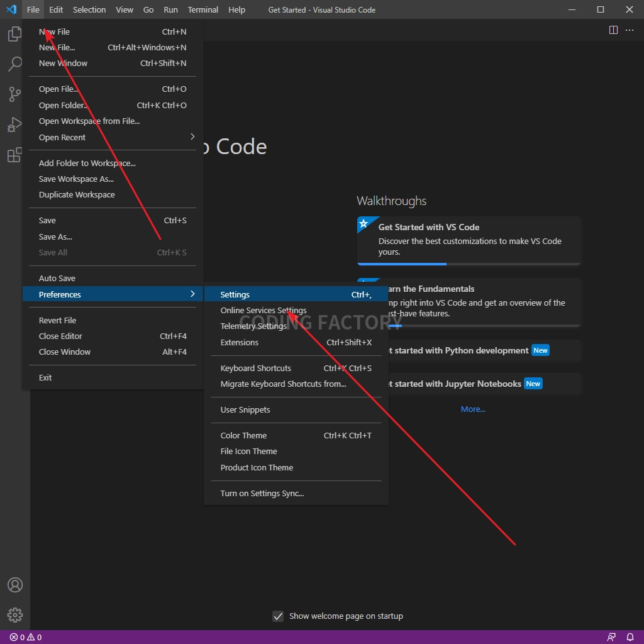This screenshot has height=644, width=644.
Task: Choose Close Editor
Action: pyautogui.click(x=113, y=336)
